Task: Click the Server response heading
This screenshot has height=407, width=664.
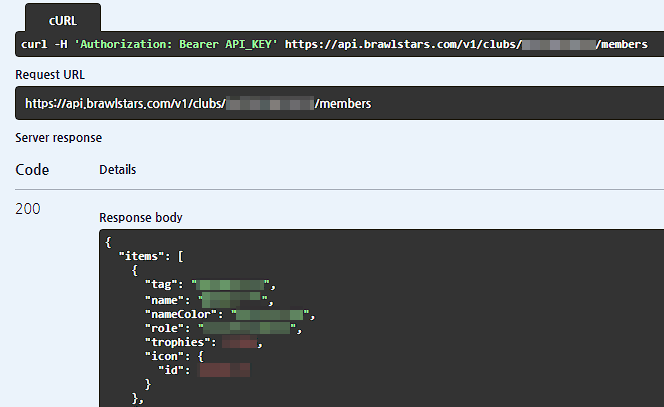Action: [59, 137]
